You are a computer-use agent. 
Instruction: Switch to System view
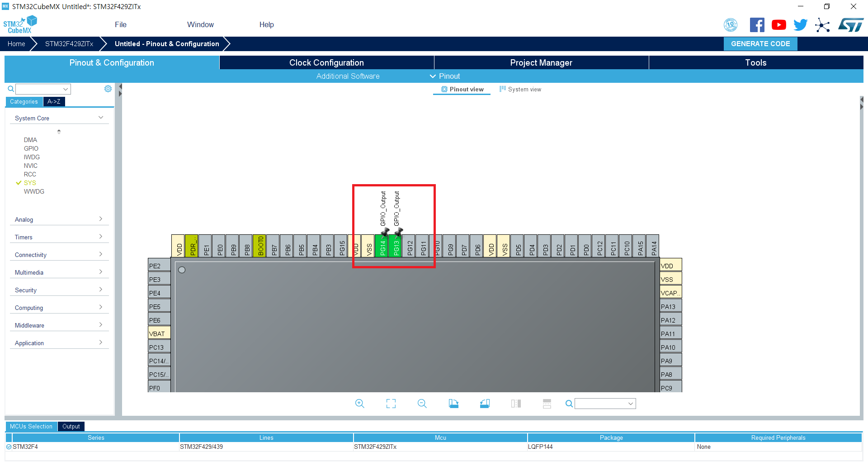coord(520,89)
